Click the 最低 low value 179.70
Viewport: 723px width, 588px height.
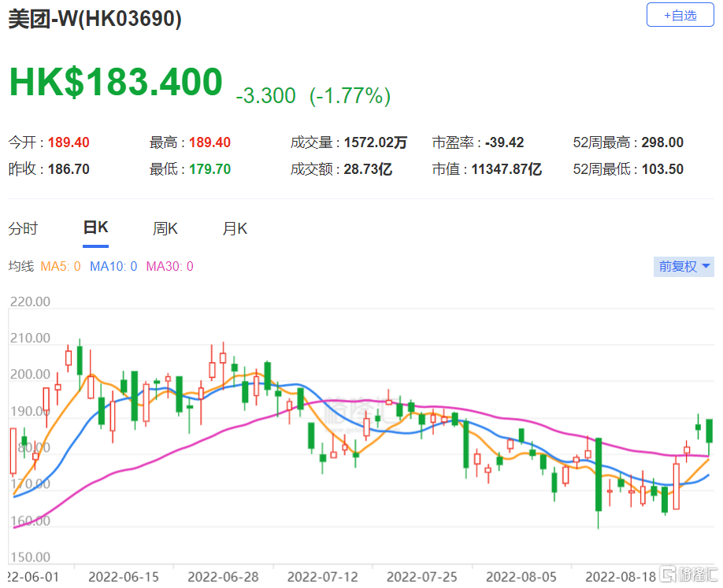click(x=209, y=169)
